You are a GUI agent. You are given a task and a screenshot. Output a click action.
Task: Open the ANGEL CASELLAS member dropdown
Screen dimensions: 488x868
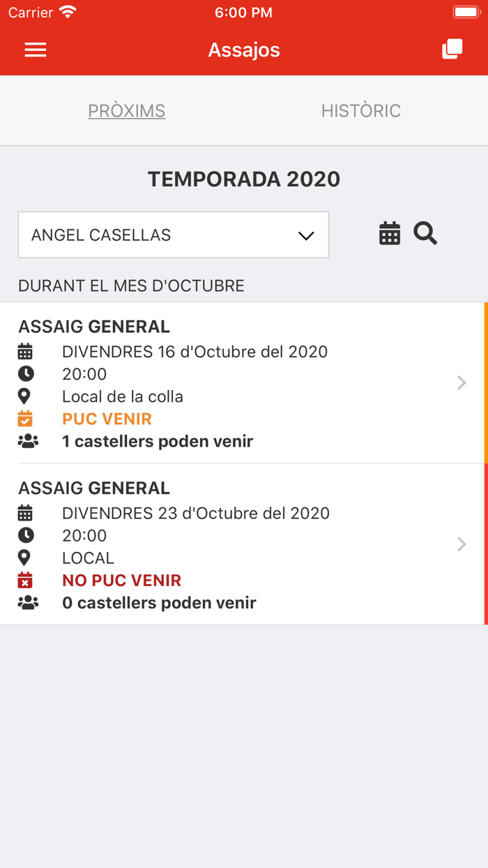tap(173, 235)
